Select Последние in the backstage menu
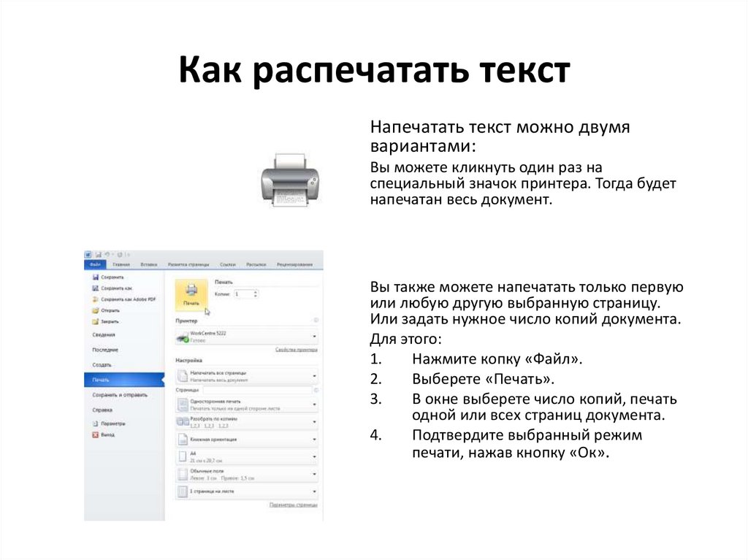 pyautogui.click(x=105, y=350)
